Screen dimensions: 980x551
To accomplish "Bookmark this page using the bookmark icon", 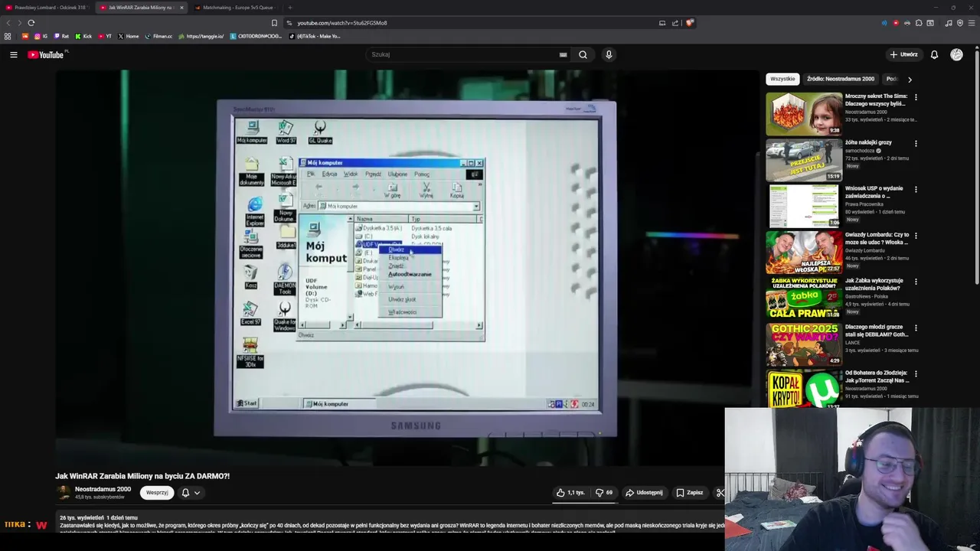I will [274, 23].
